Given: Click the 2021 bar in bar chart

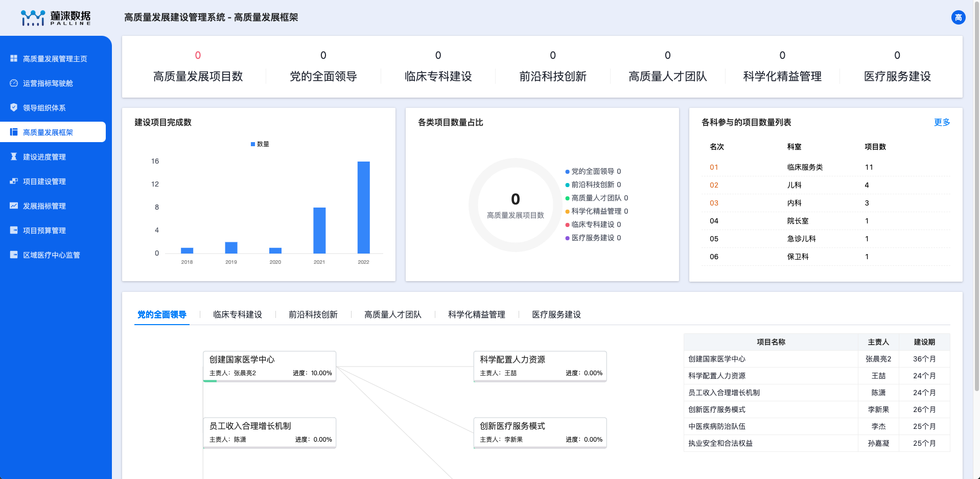Looking at the screenshot, I should point(319,231).
